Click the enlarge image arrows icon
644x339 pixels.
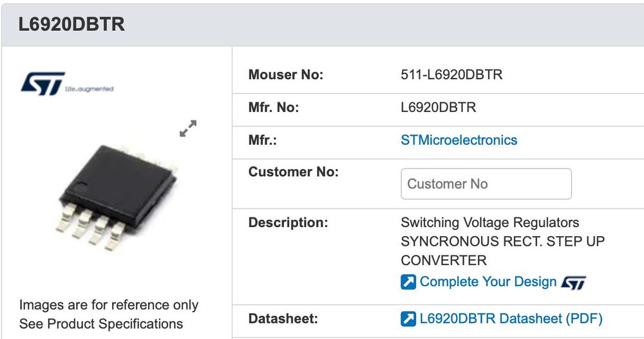(x=188, y=129)
